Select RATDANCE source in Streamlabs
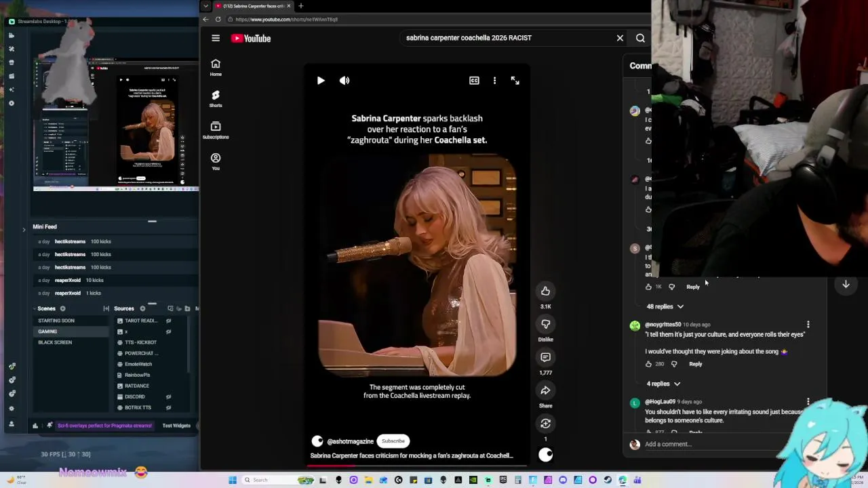The height and width of the screenshot is (488, 868). coord(137,386)
